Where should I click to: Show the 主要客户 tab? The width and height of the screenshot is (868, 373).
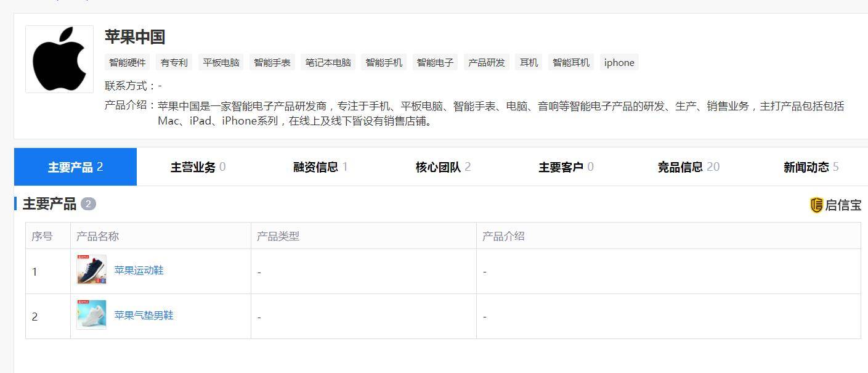tap(566, 167)
